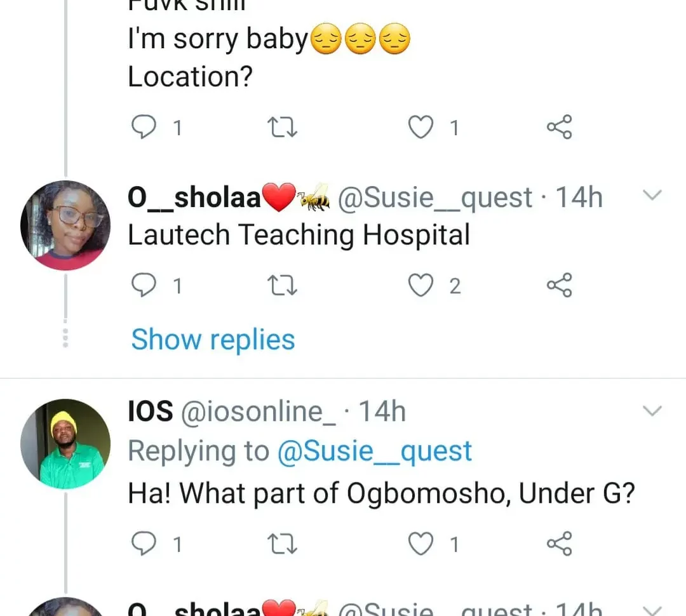
Task: Like the Lautech Teaching Hospital tweet
Action: (420, 286)
